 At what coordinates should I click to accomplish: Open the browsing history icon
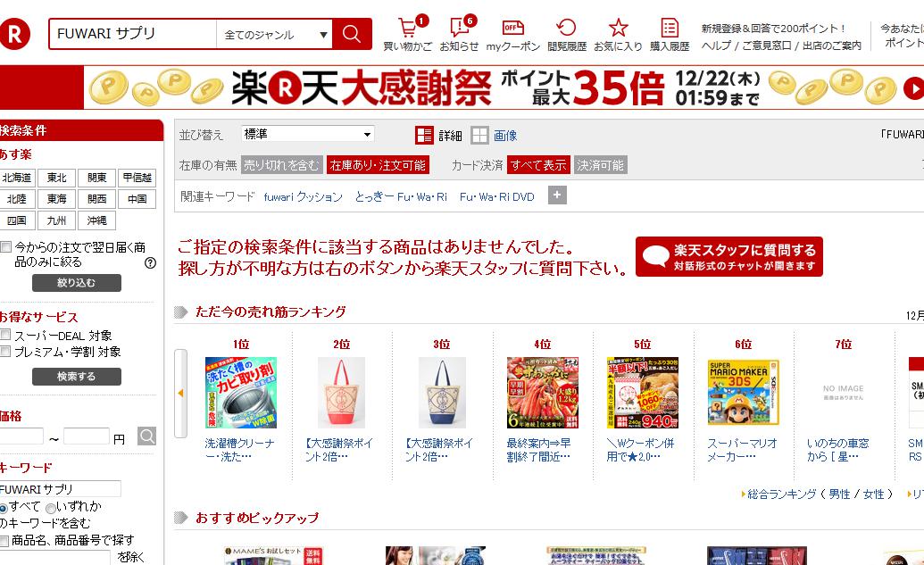566,28
